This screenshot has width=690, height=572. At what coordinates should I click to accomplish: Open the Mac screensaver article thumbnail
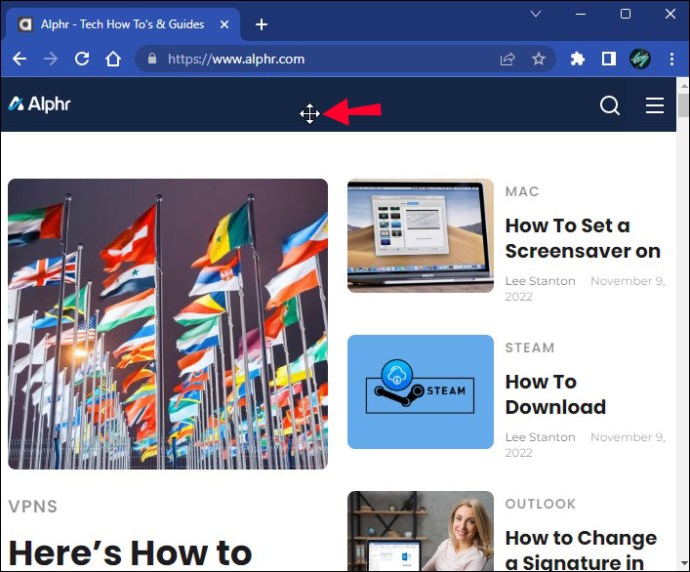click(420, 235)
